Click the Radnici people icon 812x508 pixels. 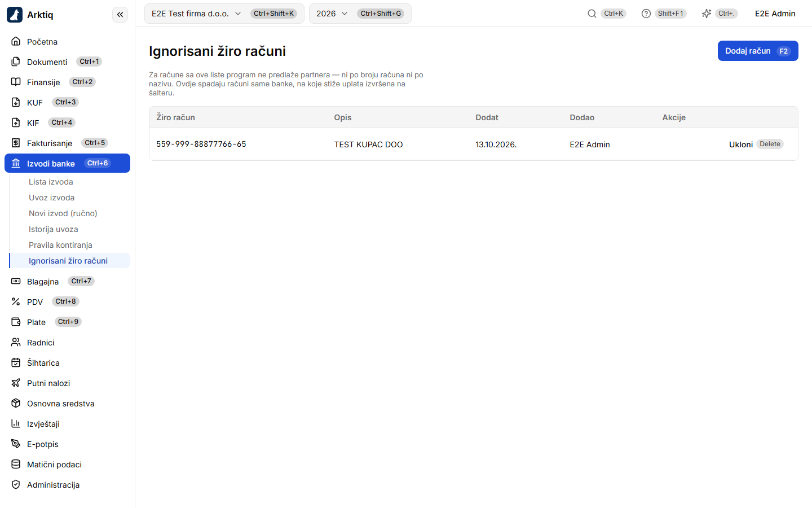pos(16,342)
